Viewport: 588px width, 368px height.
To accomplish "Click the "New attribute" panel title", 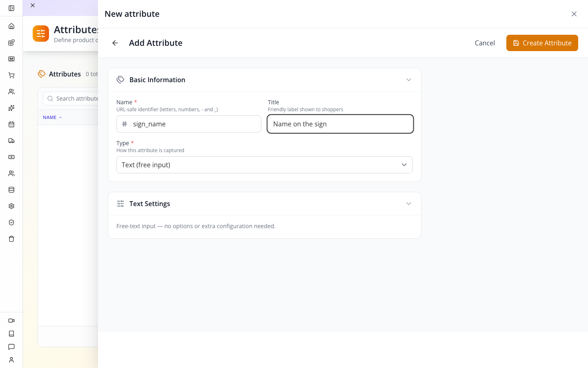I will (x=132, y=14).
